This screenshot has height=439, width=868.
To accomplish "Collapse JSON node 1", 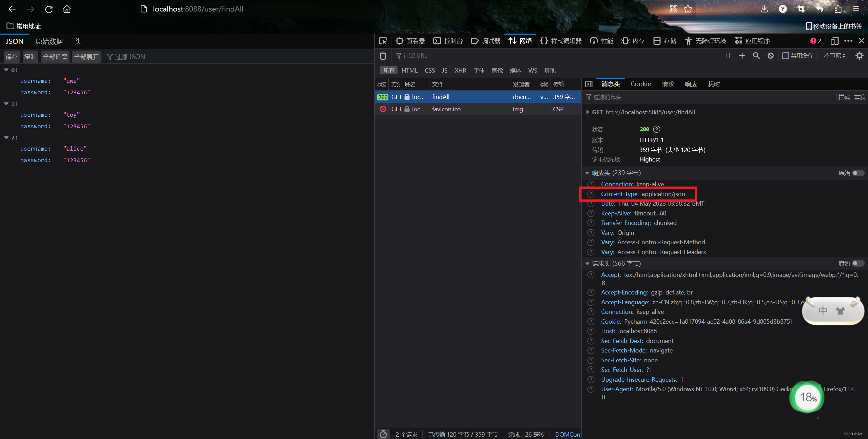I will [x=6, y=104].
